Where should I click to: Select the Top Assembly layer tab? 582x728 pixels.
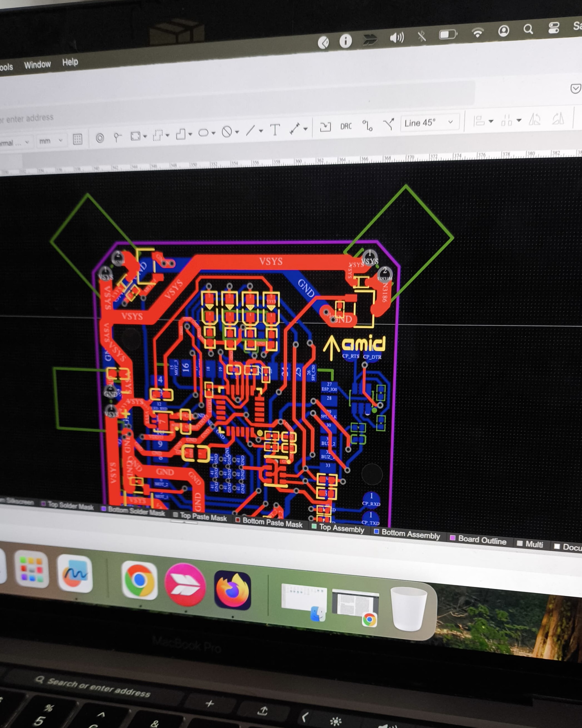coord(338,528)
